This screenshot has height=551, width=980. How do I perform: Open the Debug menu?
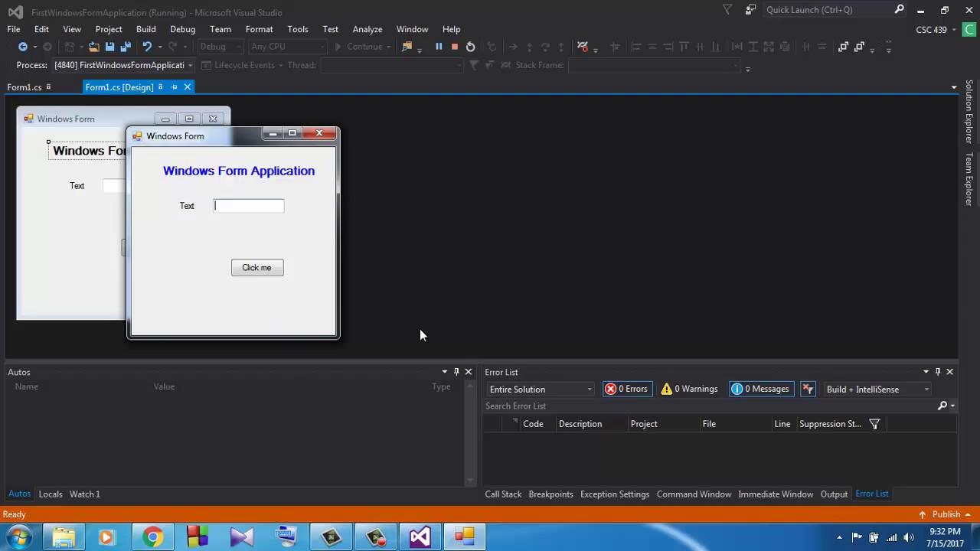[x=182, y=29]
